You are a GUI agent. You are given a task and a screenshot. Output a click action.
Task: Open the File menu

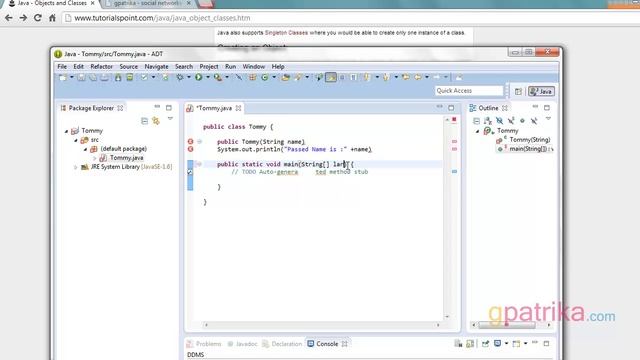tap(62, 67)
